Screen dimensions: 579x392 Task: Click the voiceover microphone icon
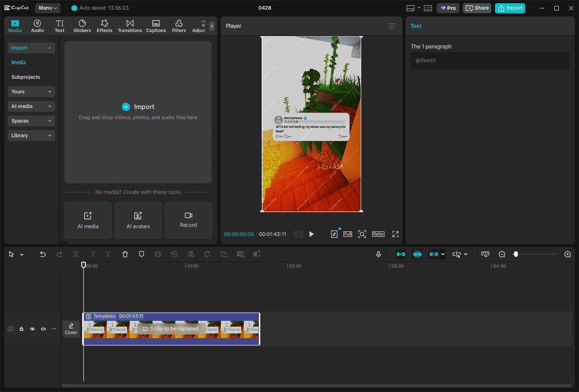point(378,254)
